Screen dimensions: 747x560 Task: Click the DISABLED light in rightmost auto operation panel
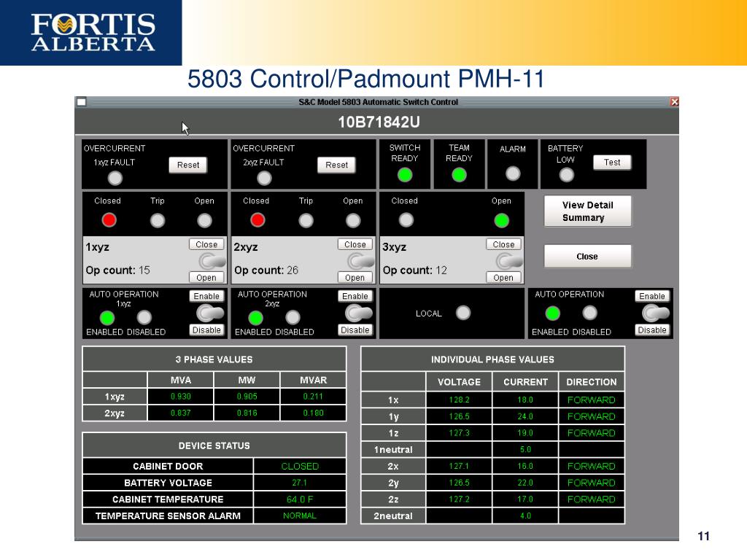589,313
